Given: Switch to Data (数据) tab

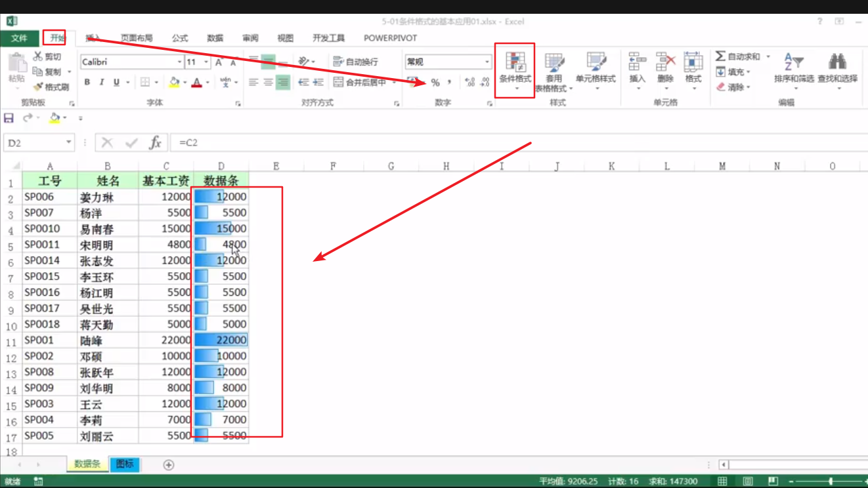Looking at the screenshot, I should pos(215,38).
